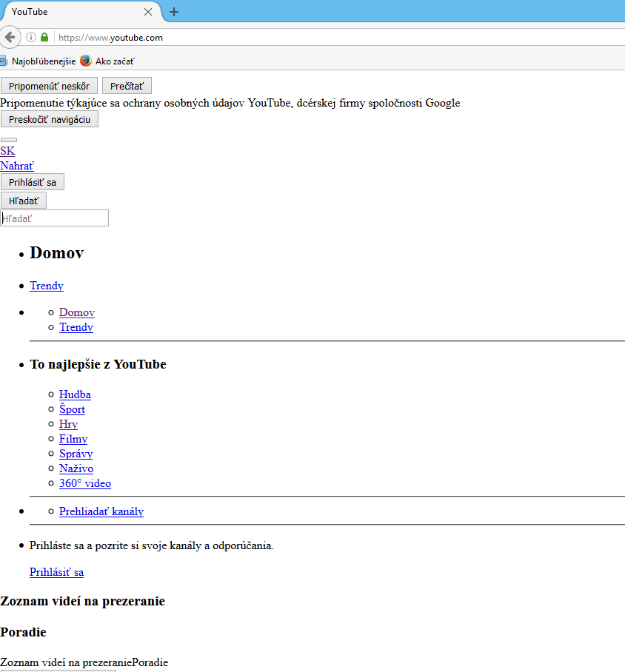
Task: Open the site information (i) icon
Action: (x=31, y=37)
